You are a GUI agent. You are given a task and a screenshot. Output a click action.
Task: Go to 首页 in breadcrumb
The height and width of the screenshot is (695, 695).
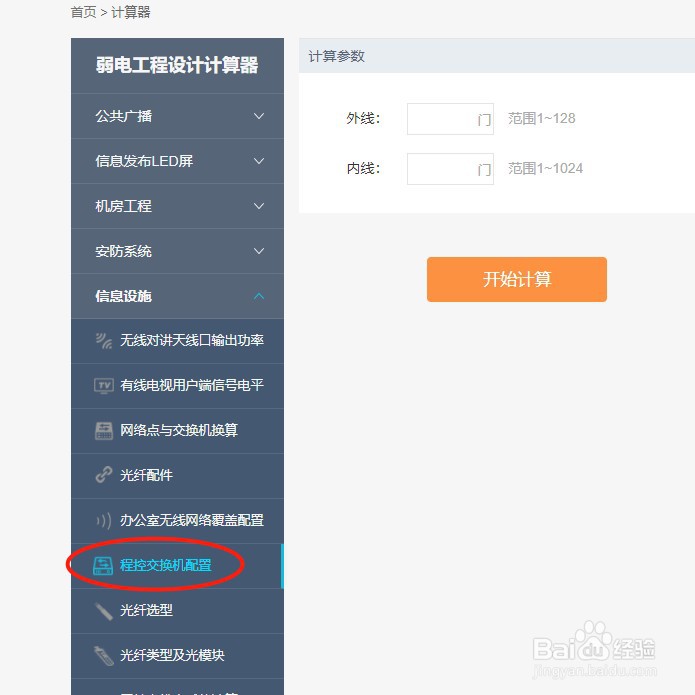pyautogui.click(x=83, y=12)
